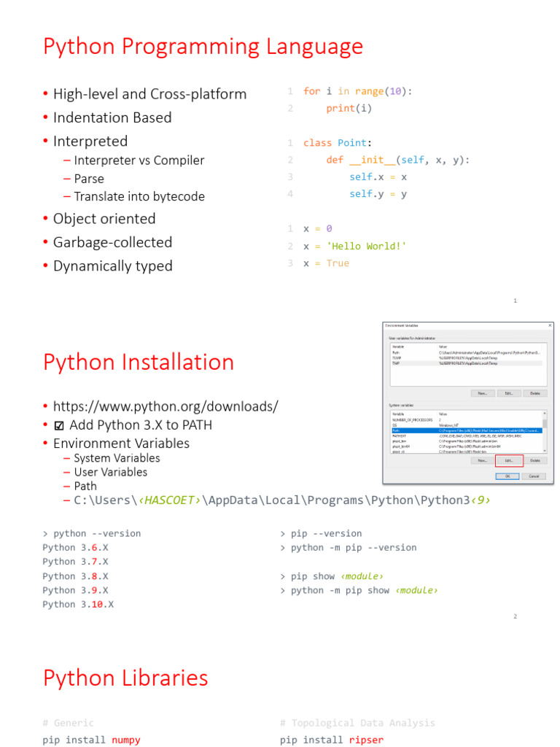Tick the Add Python 3.X to PATH checkbox

point(59,425)
